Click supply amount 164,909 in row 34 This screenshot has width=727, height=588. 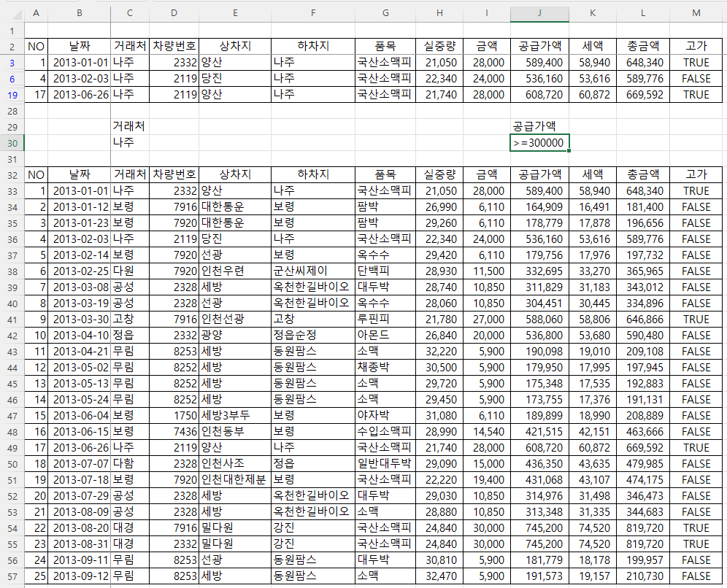point(539,207)
